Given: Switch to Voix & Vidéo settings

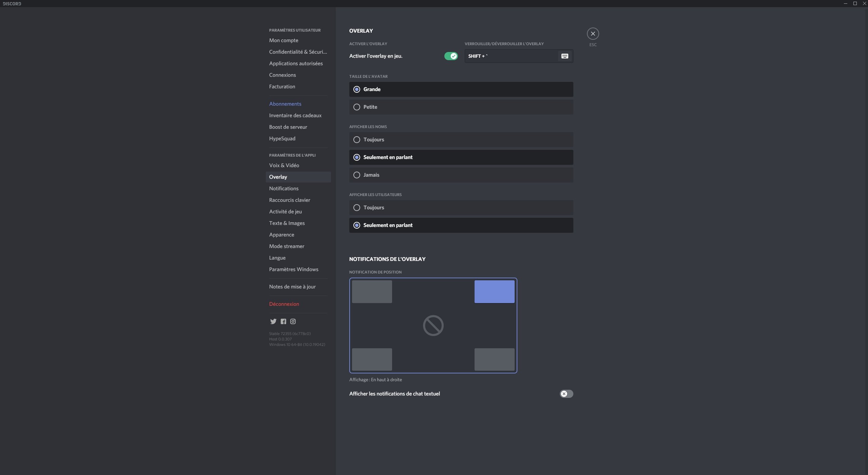Looking at the screenshot, I should pyautogui.click(x=284, y=165).
